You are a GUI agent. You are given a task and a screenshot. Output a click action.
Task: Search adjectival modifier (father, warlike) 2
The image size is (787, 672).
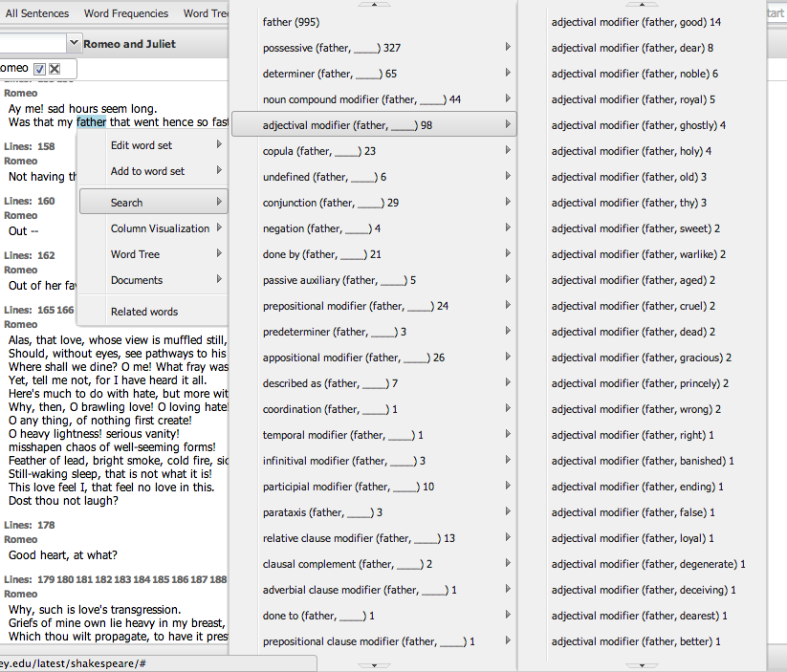tap(642, 254)
